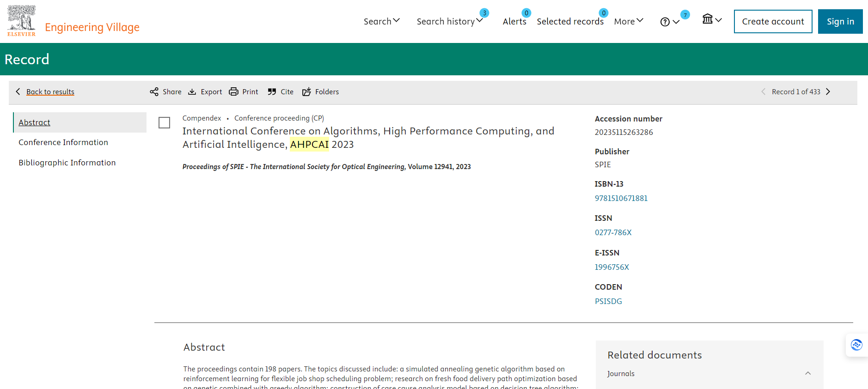Click the Cite quotation icon
Screen dimensions: 868x389
272,91
